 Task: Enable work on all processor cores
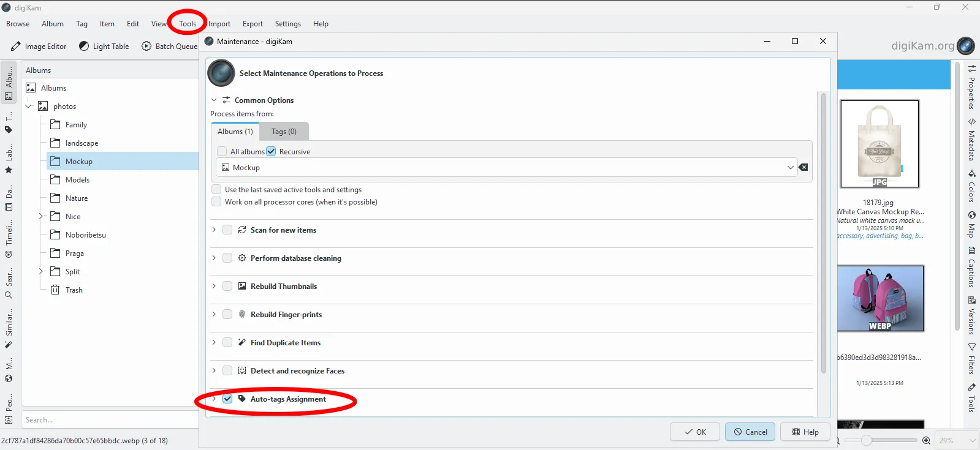click(216, 201)
